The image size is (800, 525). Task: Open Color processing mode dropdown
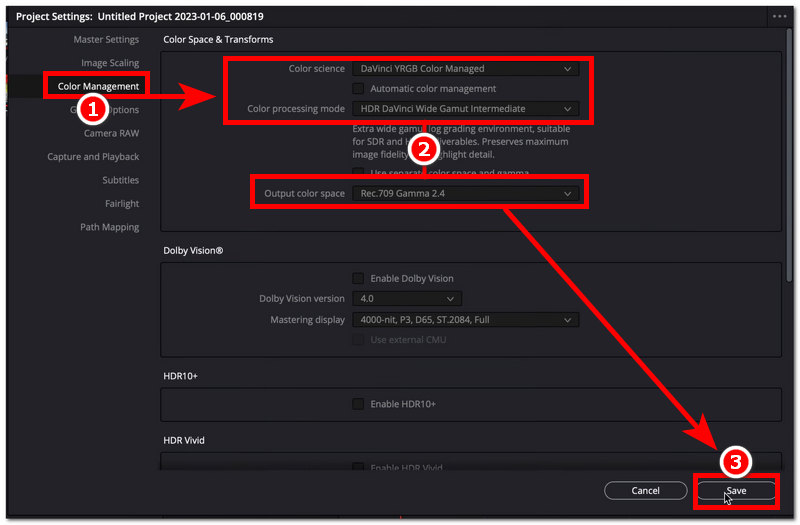coord(465,109)
